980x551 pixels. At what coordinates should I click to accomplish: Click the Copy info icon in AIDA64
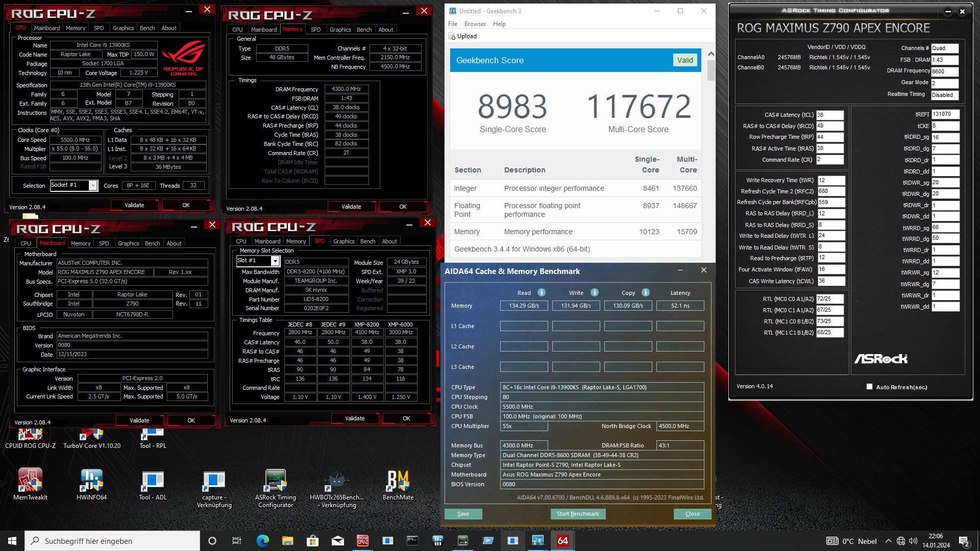pyautogui.click(x=646, y=292)
